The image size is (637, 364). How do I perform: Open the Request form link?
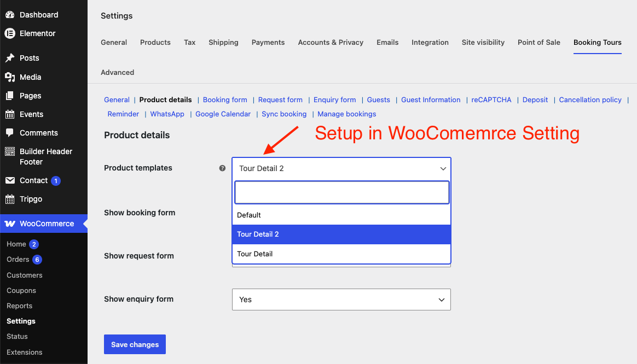click(280, 100)
